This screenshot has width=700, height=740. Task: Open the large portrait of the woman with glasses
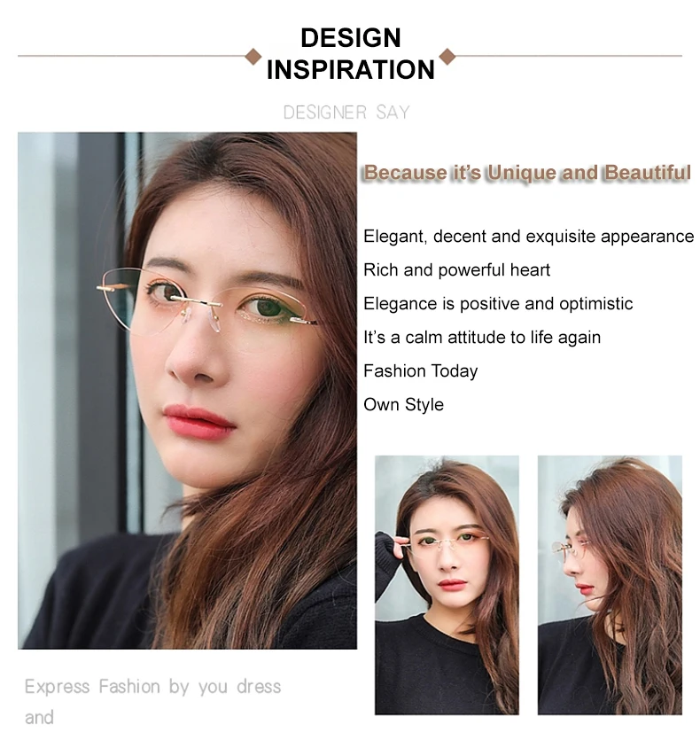pyautogui.click(x=187, y=390)
